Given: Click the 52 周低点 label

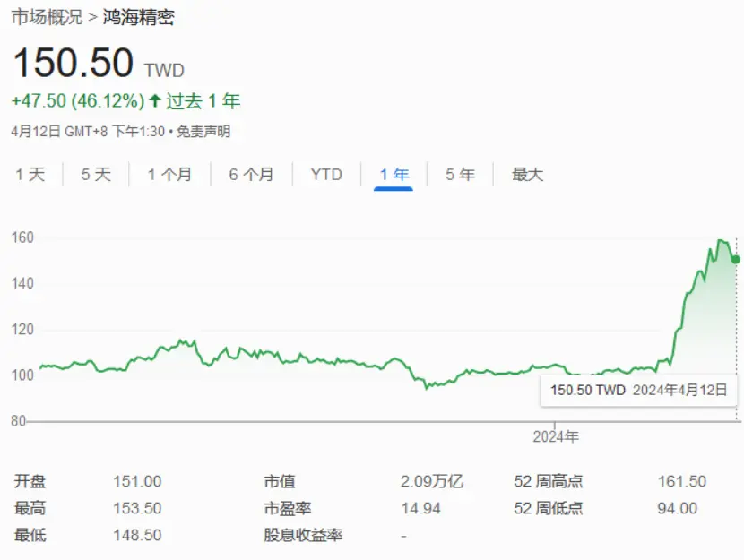Looking at the screenshot, I should pos(548,508).
